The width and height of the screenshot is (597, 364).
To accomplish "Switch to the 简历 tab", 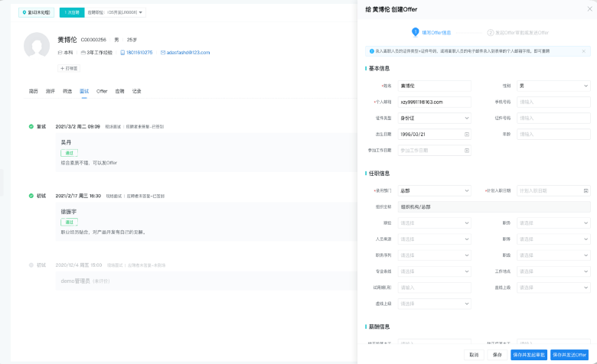I will tap(34, 91).
